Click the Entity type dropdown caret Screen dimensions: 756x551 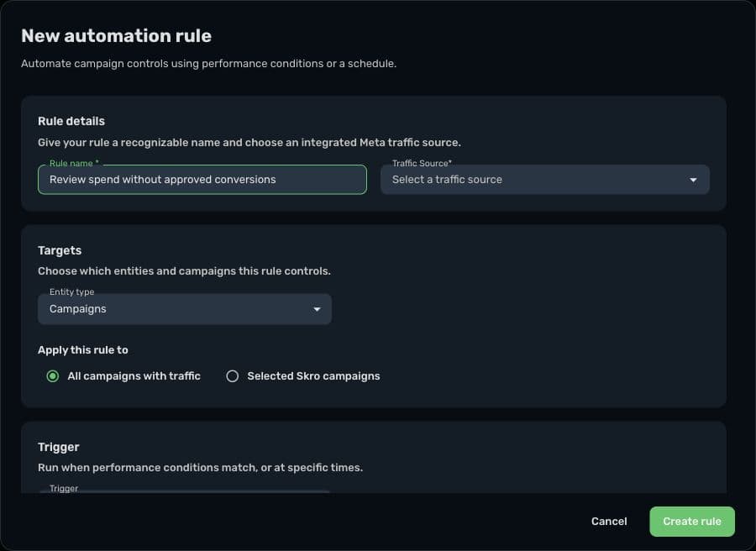317,309
